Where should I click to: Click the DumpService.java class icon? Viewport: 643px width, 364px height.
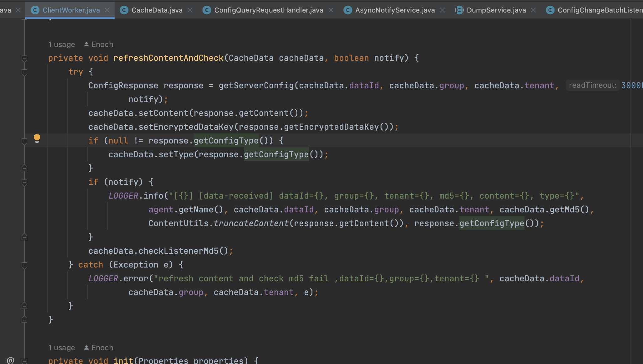(459, 10)
